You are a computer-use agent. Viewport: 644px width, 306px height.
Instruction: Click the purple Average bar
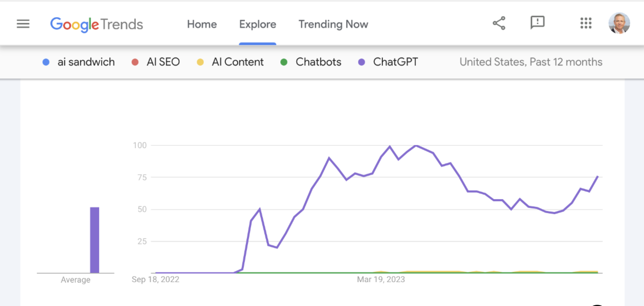(95, 240)
